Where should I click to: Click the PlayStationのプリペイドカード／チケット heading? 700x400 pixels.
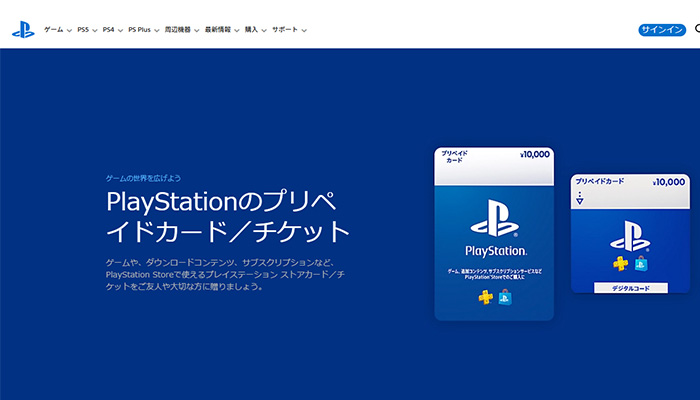pos(228,217)
